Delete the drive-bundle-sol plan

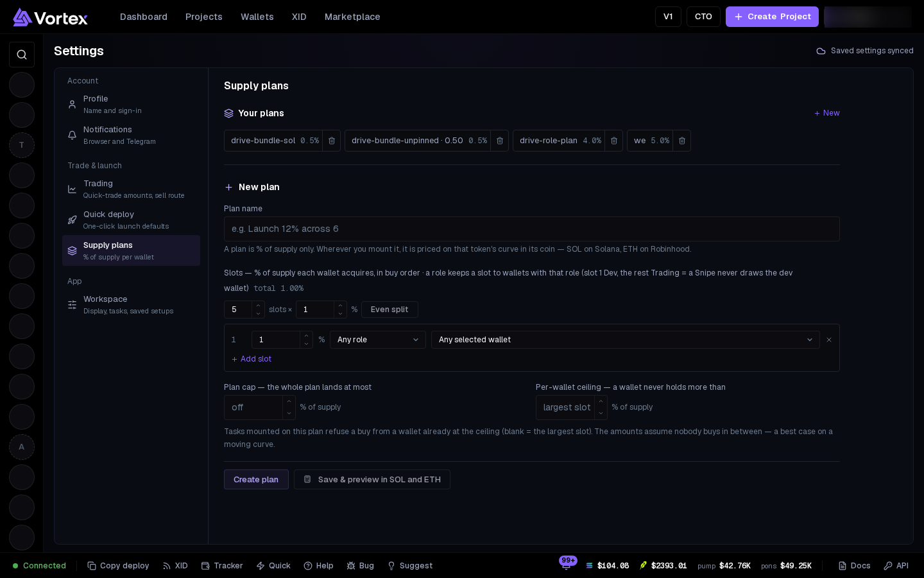332,141
